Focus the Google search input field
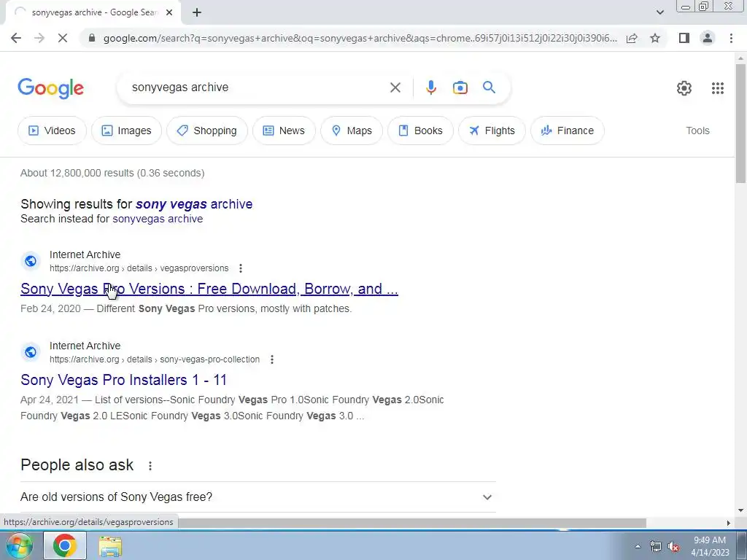The width and height of the screenshot is (747, 560). pyautogui.click(x=258, y=87)
